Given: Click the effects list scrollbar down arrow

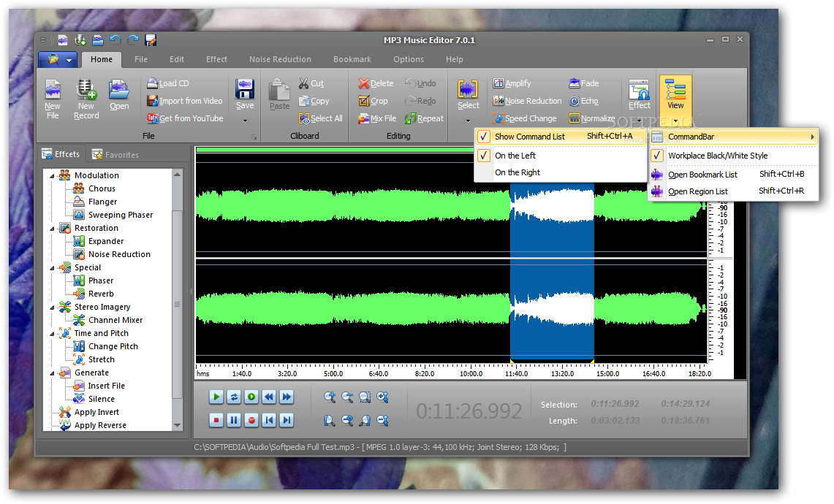Looking at the screenshot, I should (177, 425).
